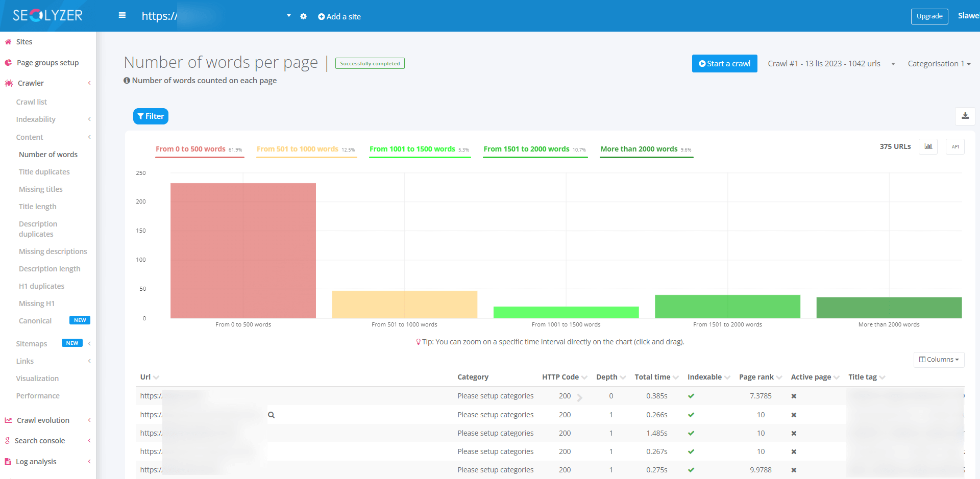Open Title duplicates in sidebar

tap(44, 172)
